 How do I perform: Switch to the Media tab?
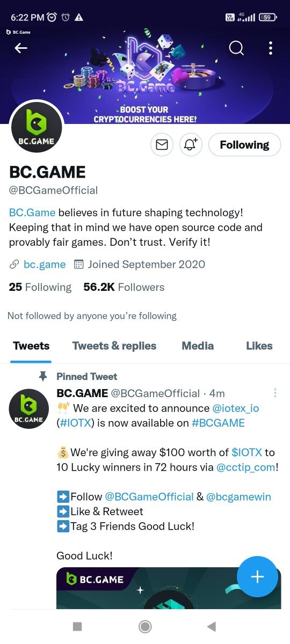point(198,346)
